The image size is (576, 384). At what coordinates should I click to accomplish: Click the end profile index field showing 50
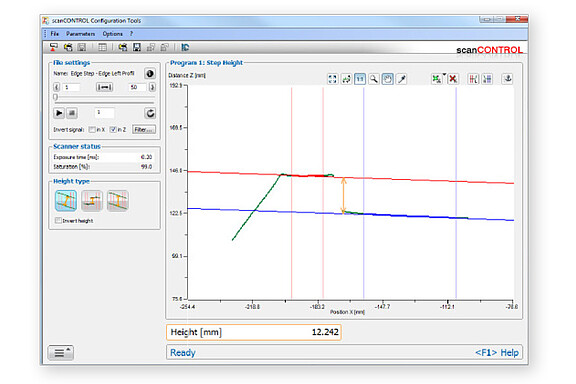(137, 87)
